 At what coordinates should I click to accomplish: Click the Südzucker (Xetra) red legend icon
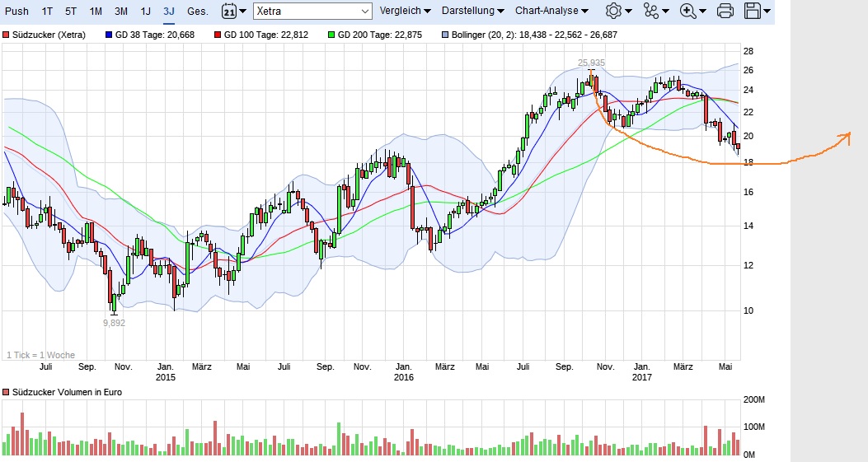[6, 35]
